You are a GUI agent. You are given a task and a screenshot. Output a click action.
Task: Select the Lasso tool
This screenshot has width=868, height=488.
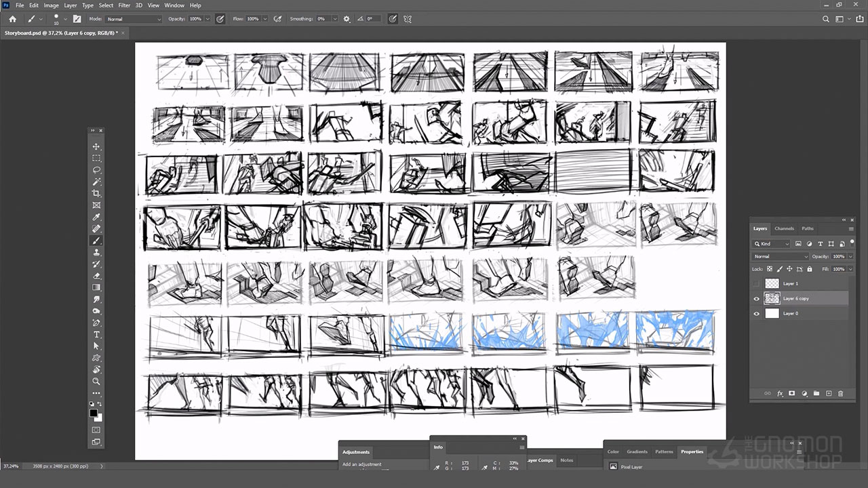(x=96, y=170)
